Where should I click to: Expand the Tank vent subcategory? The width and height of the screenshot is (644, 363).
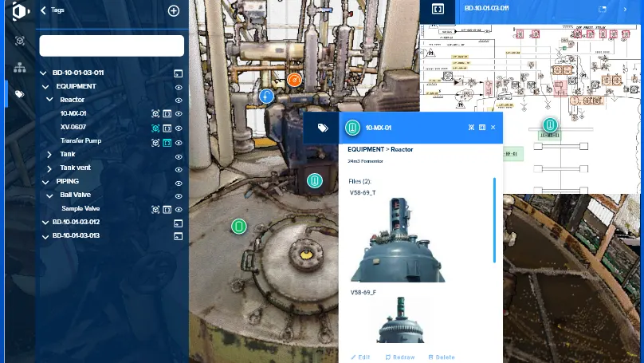tap(49, 168)
